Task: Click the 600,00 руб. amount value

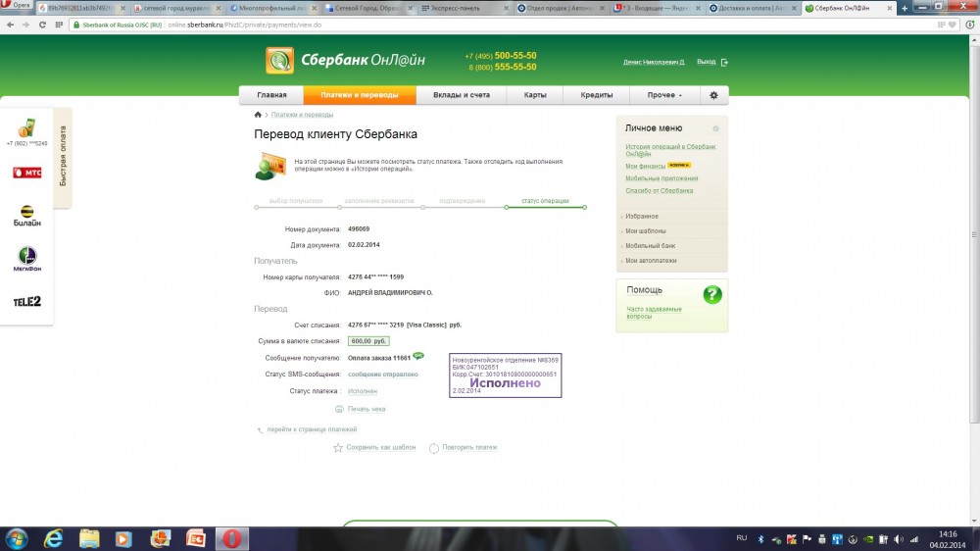Action: [x=368, y=341]
